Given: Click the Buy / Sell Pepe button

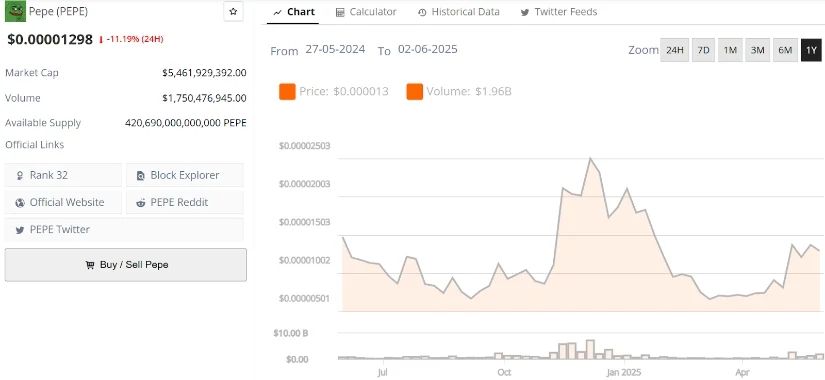Looking at the screenshot, I should [126, 265].
